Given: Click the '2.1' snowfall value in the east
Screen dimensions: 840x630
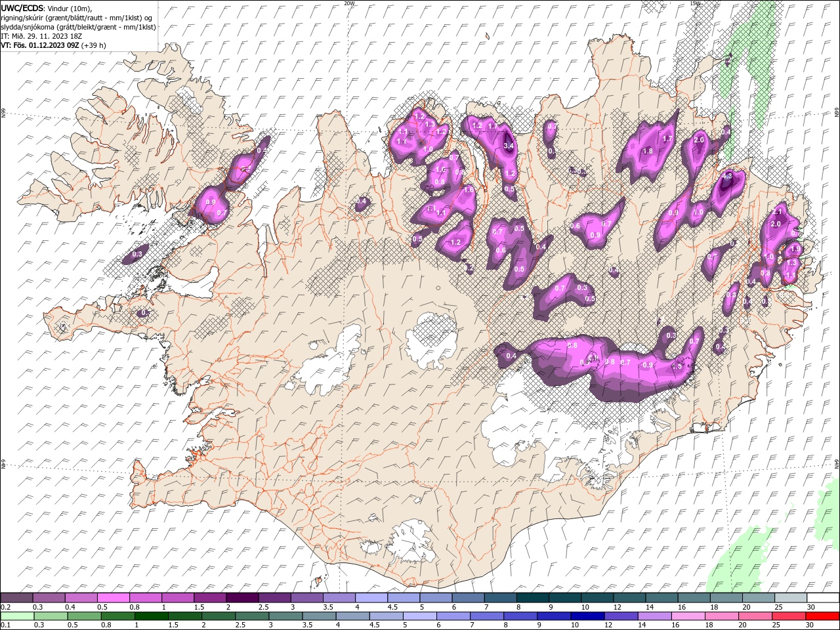Looking at the screenshot, I should coord(778,212).
